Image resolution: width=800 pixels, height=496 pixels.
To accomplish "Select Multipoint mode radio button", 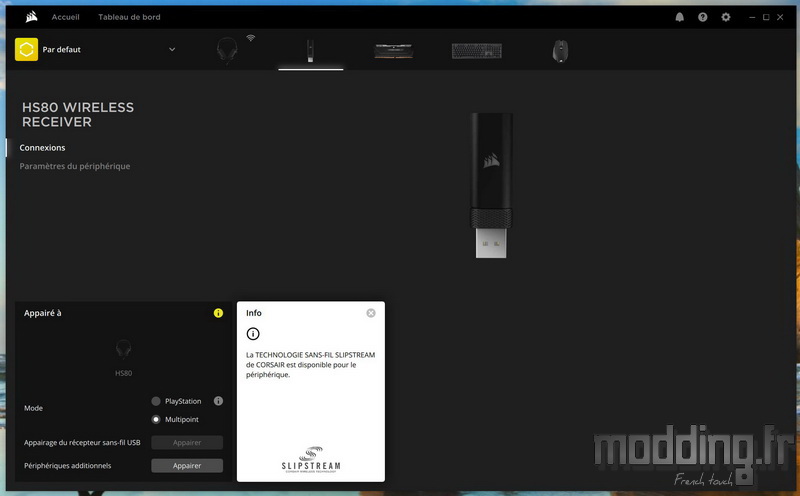I will tap(156, 419).
